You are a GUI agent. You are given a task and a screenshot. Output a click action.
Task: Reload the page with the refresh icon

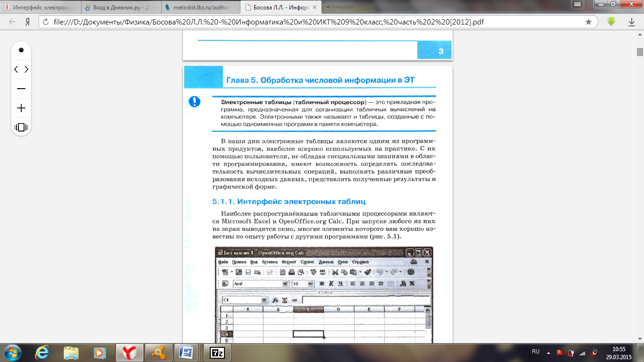pyautogui.click(x=46, y=22)
